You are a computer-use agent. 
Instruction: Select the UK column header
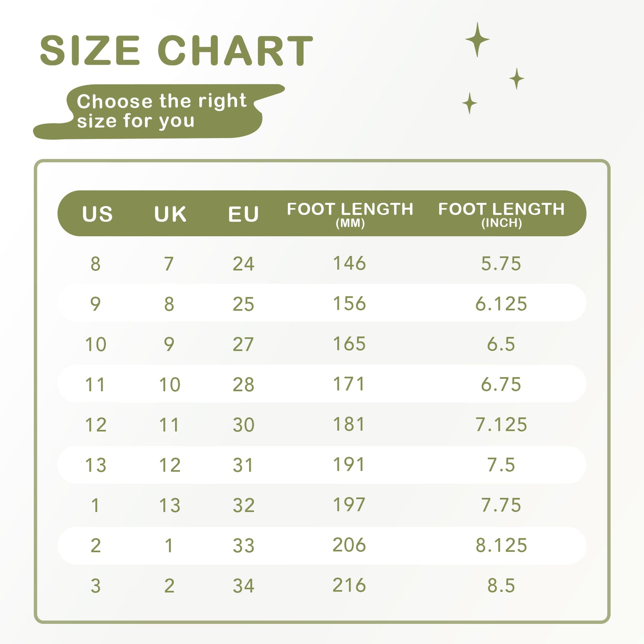tap(170, 214)
